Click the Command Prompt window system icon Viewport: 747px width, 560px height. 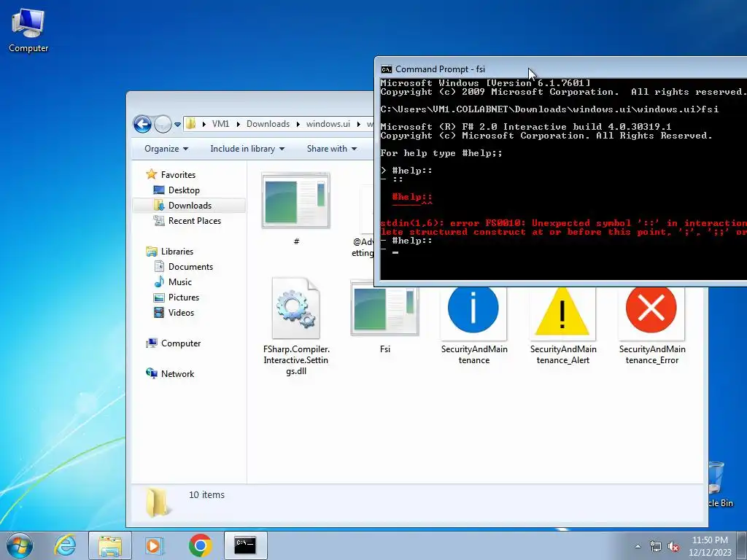(x=387, y=69)
